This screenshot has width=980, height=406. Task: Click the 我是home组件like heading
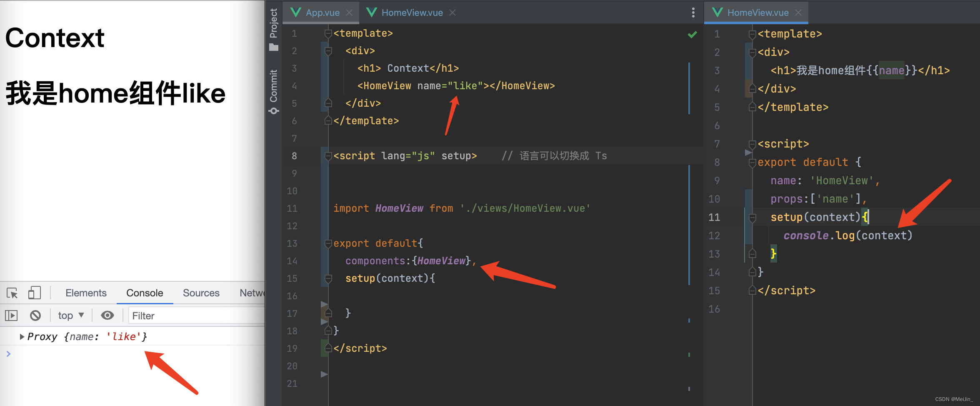point(115,93)
